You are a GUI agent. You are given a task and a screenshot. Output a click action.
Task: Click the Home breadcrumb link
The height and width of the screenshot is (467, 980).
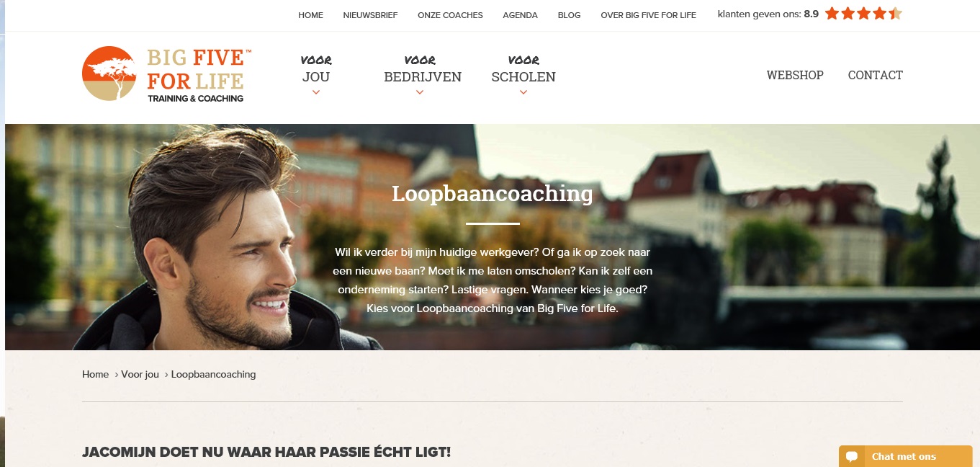[95, 375]
